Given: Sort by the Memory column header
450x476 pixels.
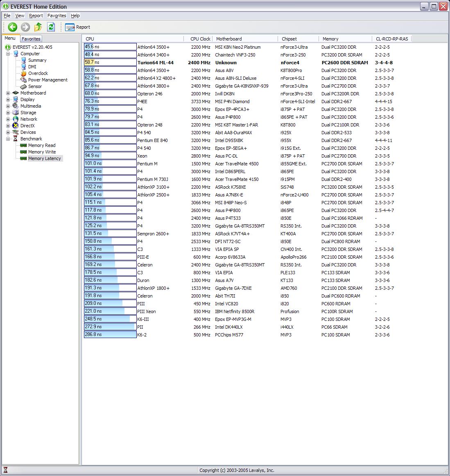Looking at the screenshot, I should [345, 39].
